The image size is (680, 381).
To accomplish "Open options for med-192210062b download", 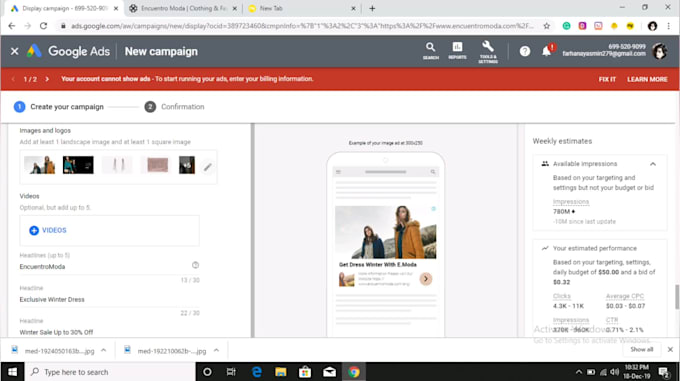I will [x=216, y=350].
